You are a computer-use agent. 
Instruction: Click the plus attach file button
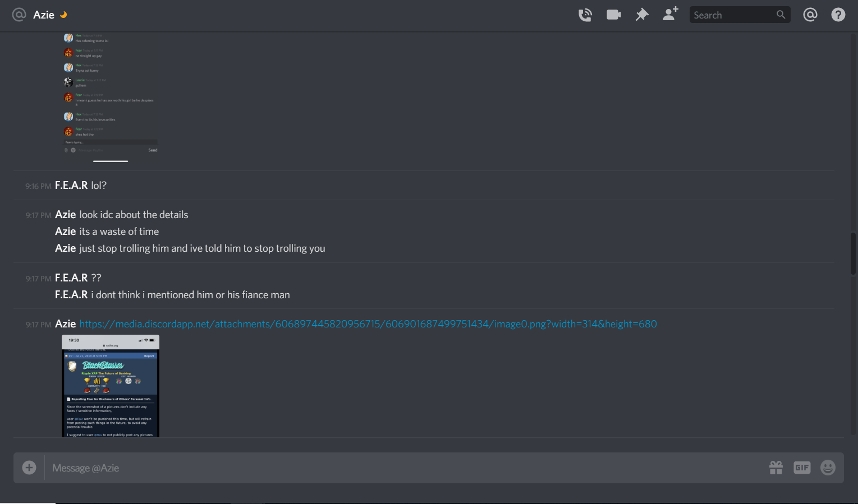29,468
